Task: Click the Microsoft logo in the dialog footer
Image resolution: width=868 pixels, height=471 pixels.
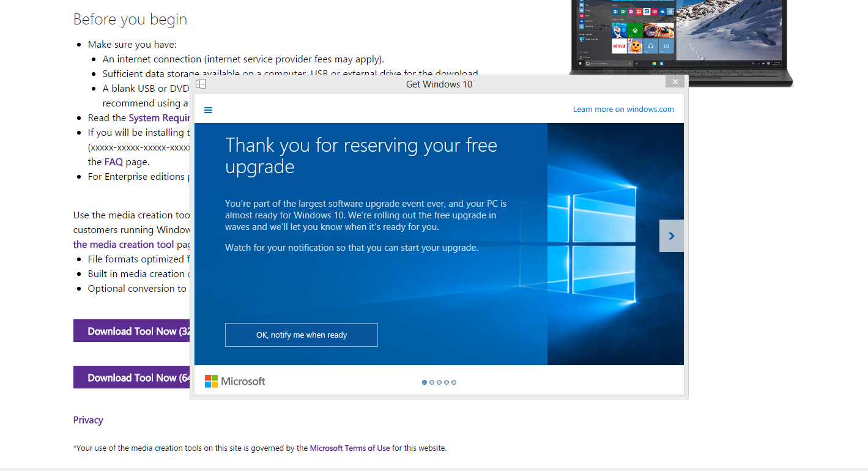Action: click(x=235, y=381)
